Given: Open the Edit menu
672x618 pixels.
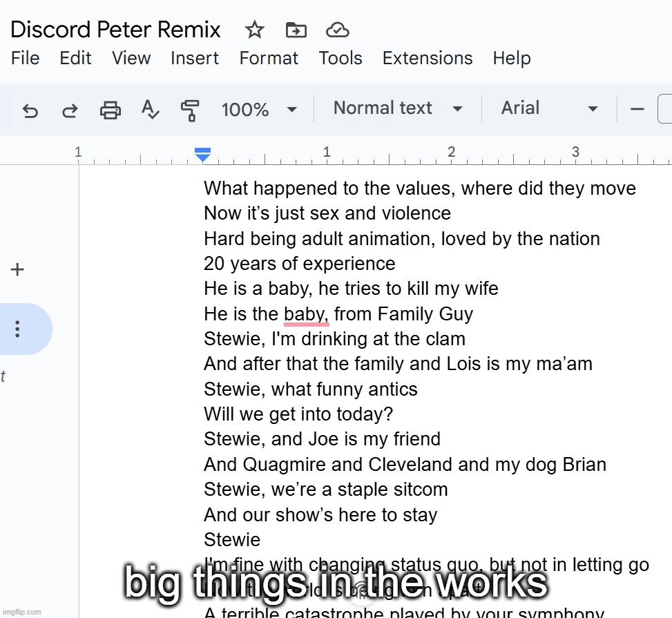Looking at the screenshot, I should click(75, 58).
